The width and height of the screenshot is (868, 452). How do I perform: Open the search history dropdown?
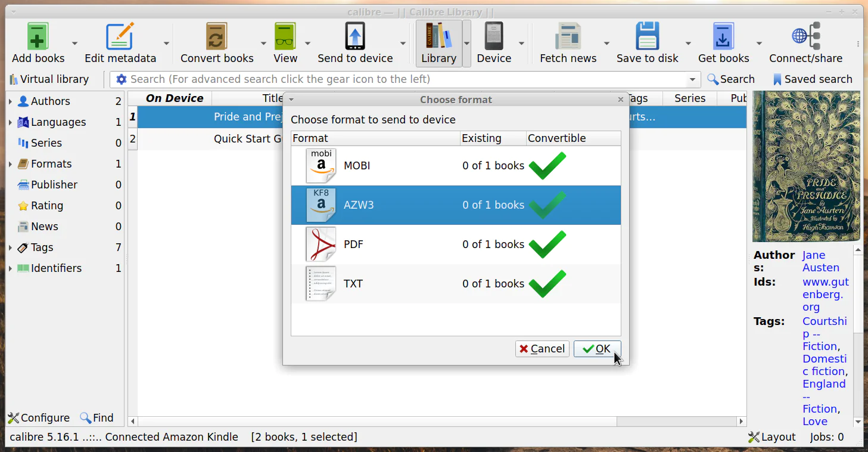pos(692,79)
